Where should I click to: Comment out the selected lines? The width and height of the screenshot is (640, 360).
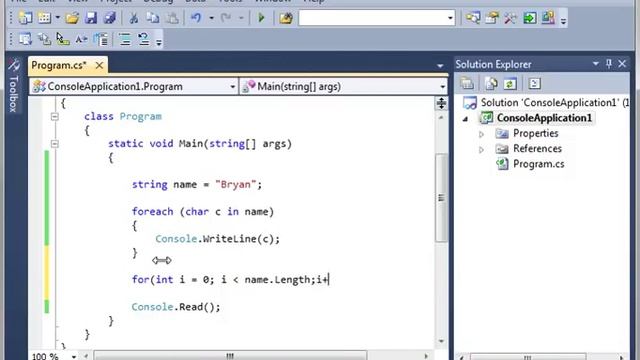pos(125,39)
